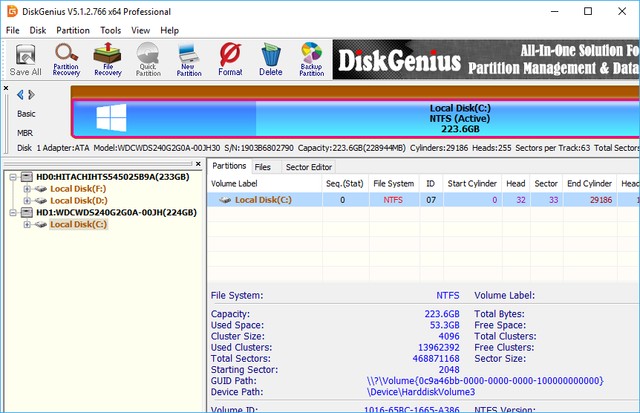This screenshot has width=640, height=413.
Task: Go to the previous disk arrow
Action: coord(20,95)
